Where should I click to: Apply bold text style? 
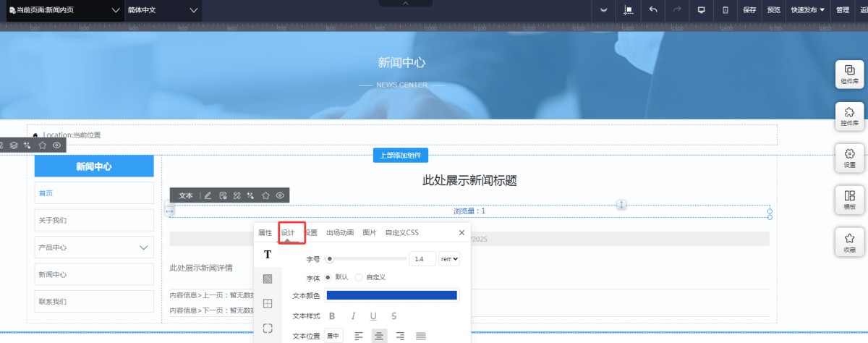pyautogui.click(x=332, y=316)
